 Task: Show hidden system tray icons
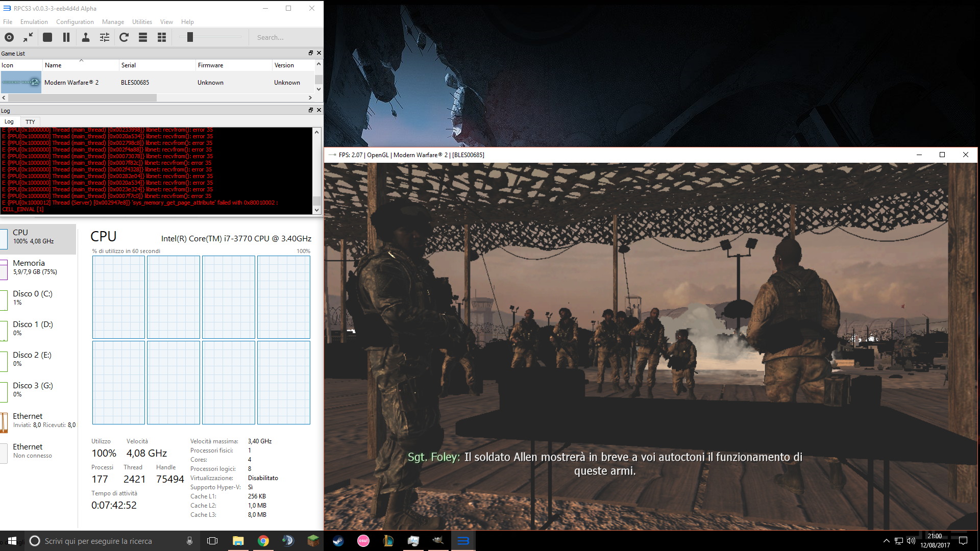[x=887, y=541]
